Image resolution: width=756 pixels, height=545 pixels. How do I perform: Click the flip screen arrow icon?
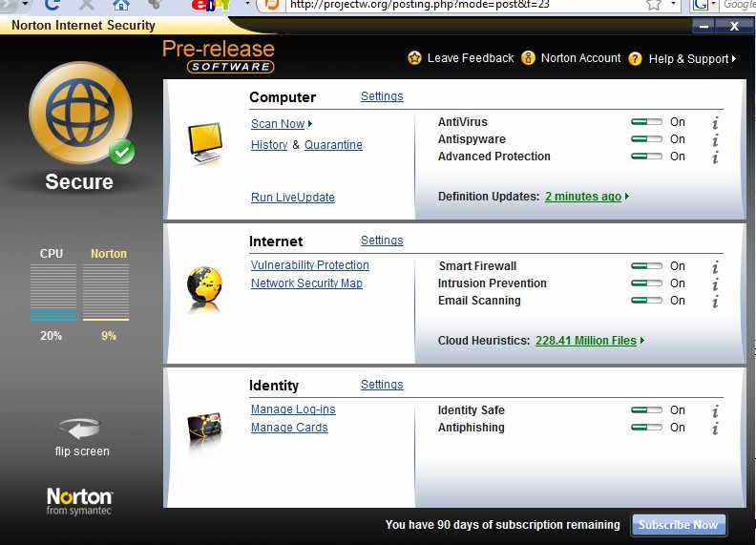pos(79,428)
